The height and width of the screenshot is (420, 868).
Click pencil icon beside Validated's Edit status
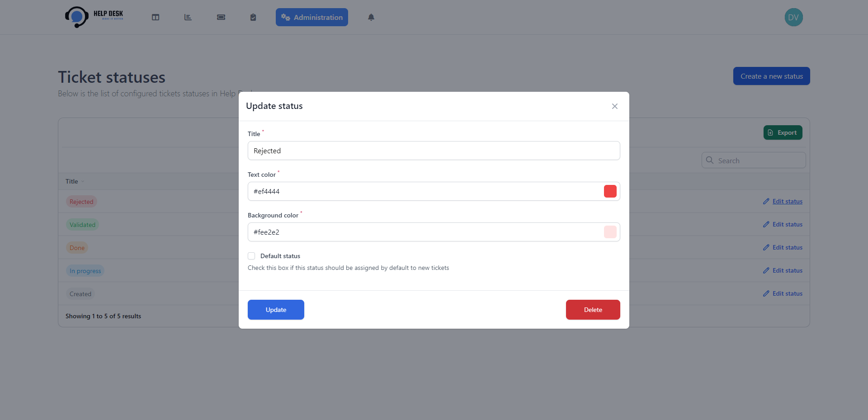pos(766,224)
